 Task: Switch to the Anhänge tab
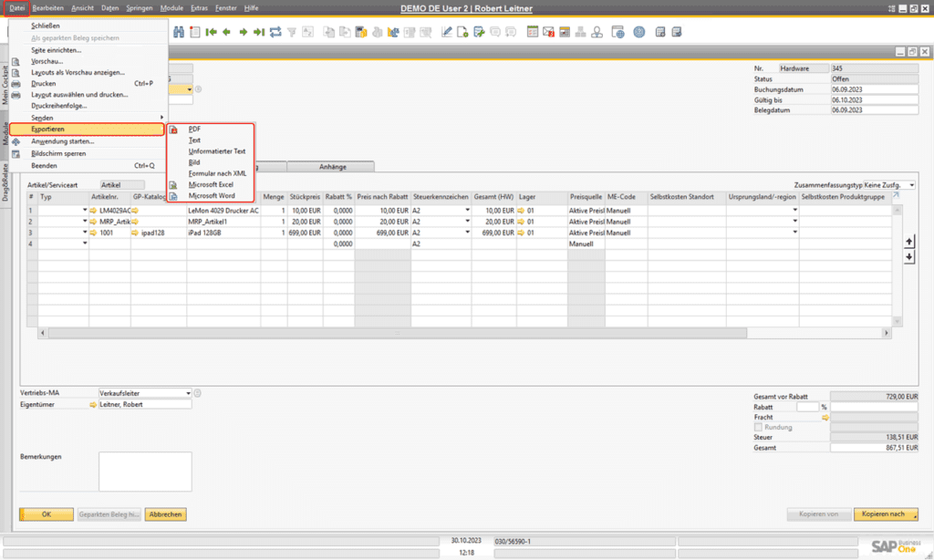click(331, 167)
